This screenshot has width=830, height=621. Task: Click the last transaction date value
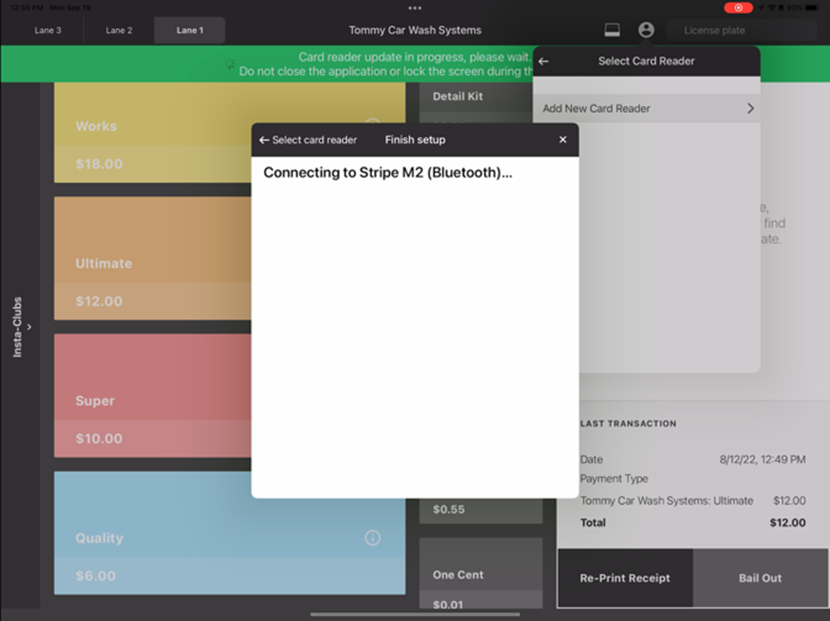(x=763, y=460)
